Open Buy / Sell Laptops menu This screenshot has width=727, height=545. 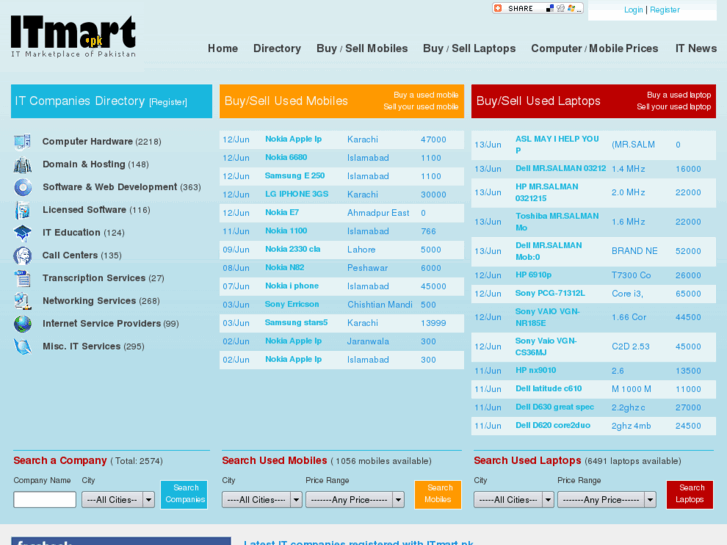(469, 48)
